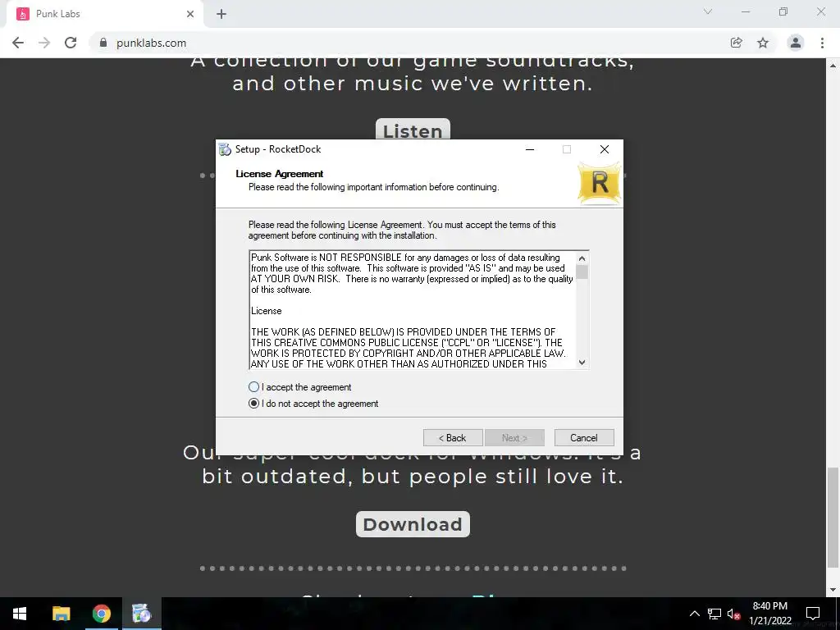
Task: Close the RocketDock setup dialog
Action: 605,149
